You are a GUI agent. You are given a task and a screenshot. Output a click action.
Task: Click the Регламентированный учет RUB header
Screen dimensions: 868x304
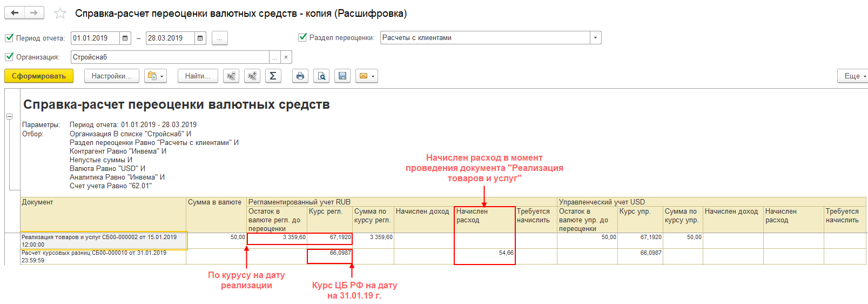click(x=402, y=202)
